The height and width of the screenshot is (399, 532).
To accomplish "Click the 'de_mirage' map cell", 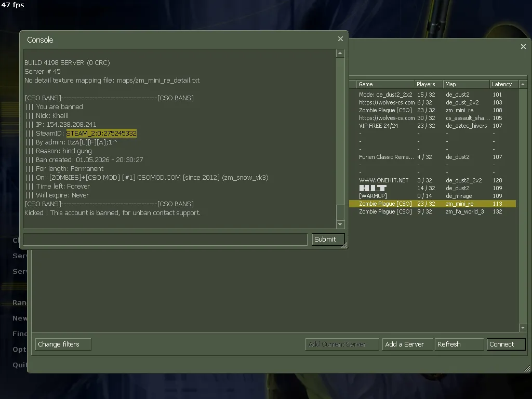I will coord(459,196).
